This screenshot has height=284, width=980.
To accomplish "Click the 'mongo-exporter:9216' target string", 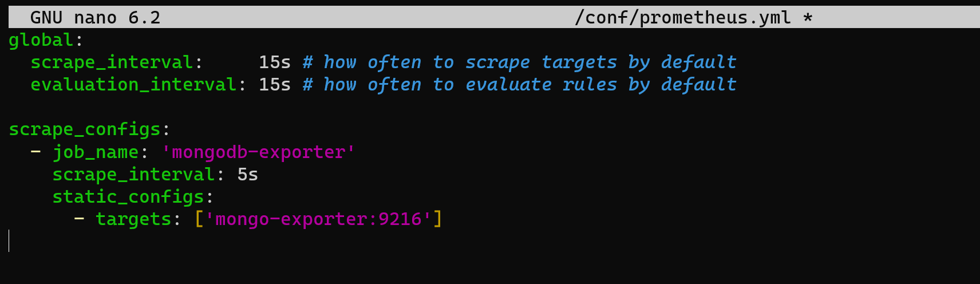I will pos(318,219).
